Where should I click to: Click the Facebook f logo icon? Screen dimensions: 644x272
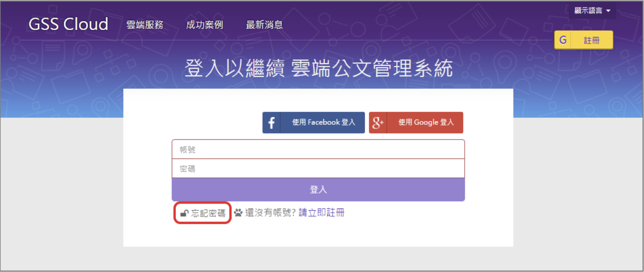click(271, 123)
